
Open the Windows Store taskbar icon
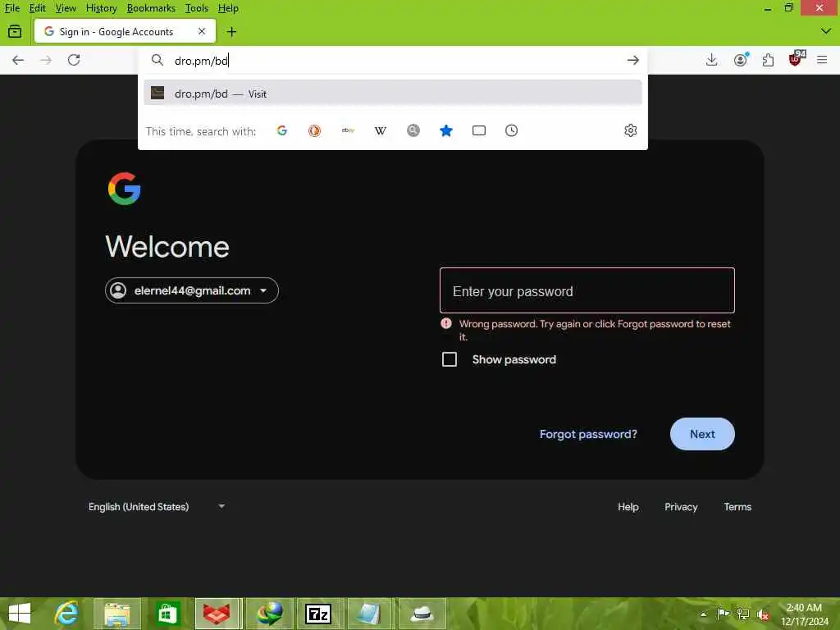tap(167, 614)
